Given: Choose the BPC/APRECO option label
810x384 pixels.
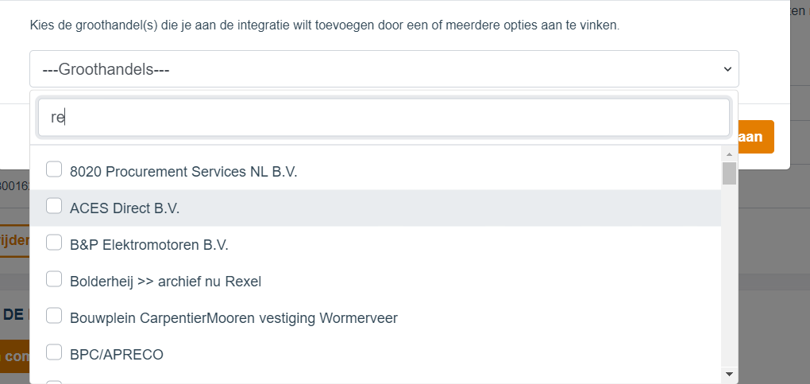Looking at the screenshot, I should [116, 355].
